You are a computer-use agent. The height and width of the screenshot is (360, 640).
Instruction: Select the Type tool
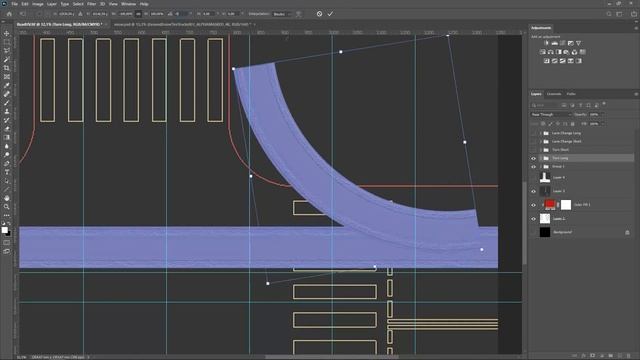[7, 172]
